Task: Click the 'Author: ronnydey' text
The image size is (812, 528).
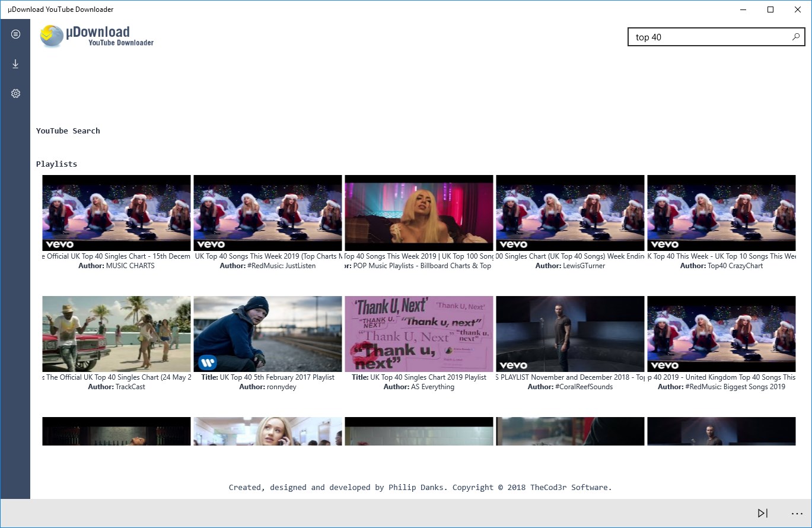Action: point(268,387)
